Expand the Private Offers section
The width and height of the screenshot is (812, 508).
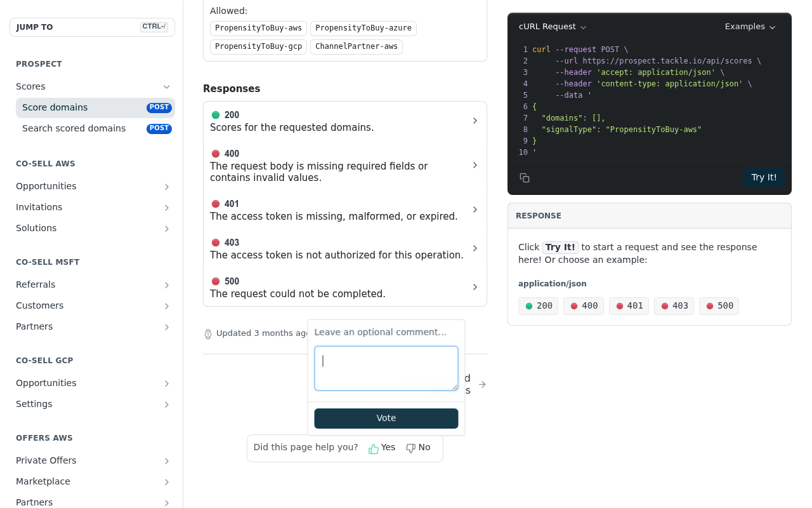(x=167, y=461)
